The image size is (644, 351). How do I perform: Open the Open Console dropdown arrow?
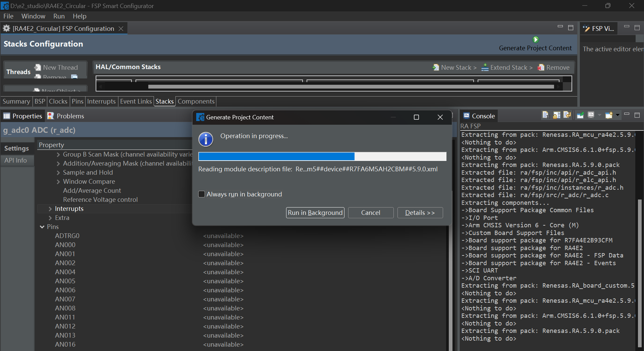pyautogui.click(x=618, y=115)
